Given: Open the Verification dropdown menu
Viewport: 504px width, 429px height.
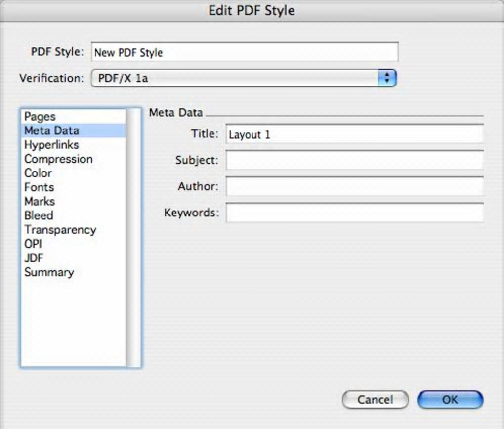Looking at the screenshot, I should point(244,78).
